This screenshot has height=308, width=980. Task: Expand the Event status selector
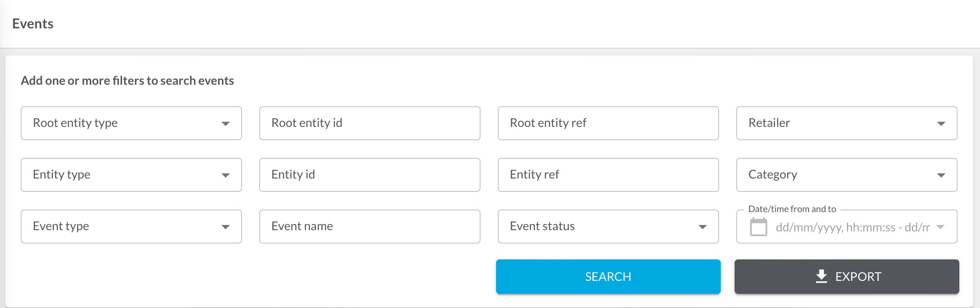pyautogui.click(x=607, y=226)
